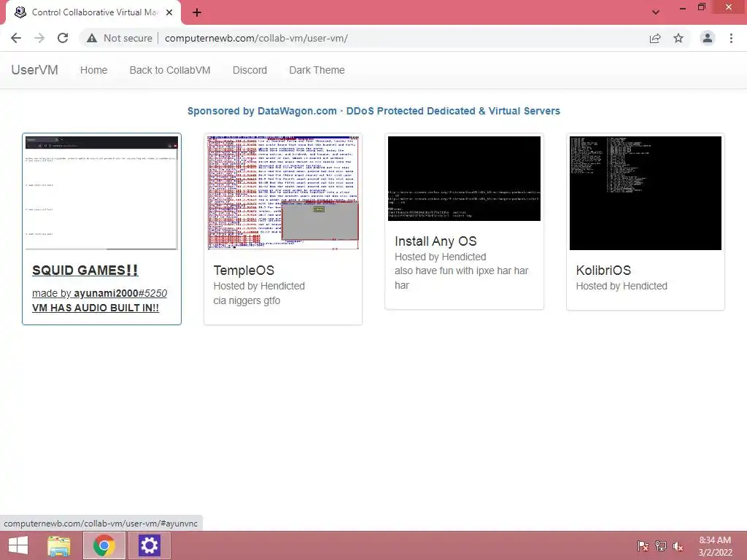
Task: Open the Windows Start button
Action: click(18, 545)
